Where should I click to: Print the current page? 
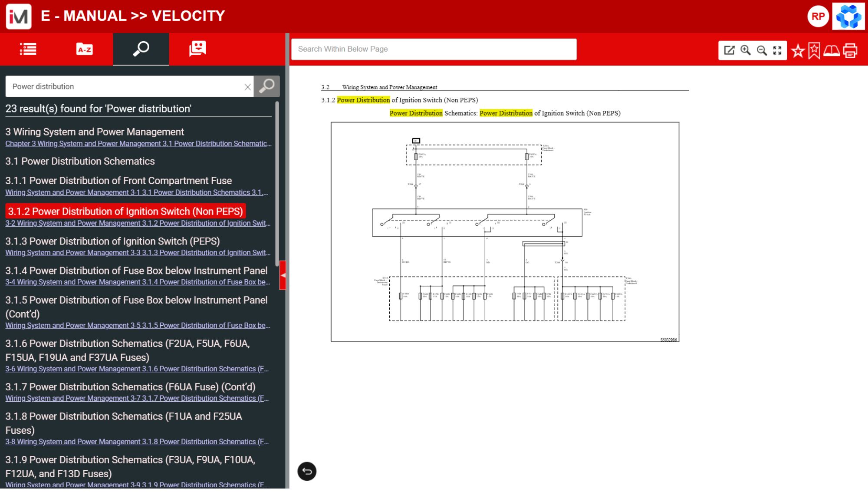(850, 51)
